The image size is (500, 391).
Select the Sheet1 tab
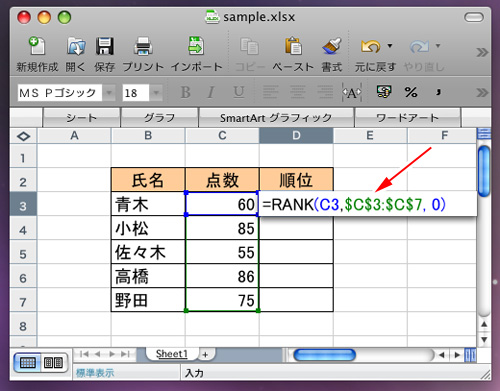click(172, 354)
